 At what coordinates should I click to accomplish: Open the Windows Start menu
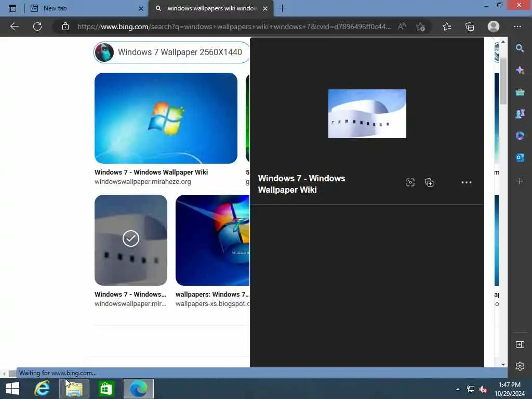coord(12,389)
